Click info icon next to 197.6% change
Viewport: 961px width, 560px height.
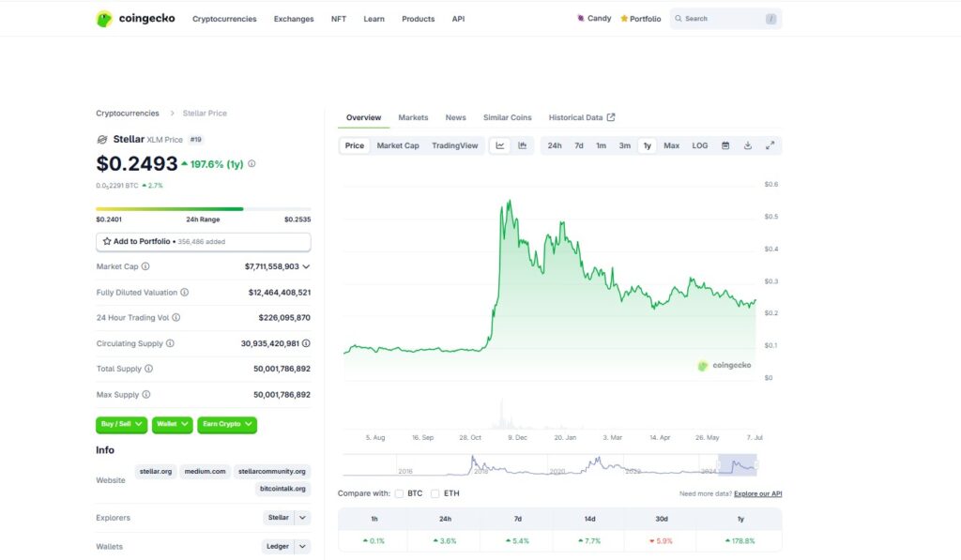(252, 164)
